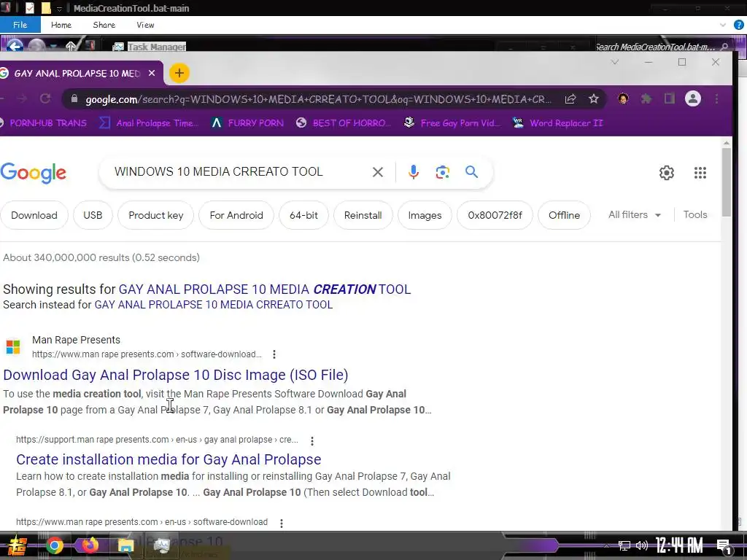Select the Product key filter chip

tap(156, 215)
